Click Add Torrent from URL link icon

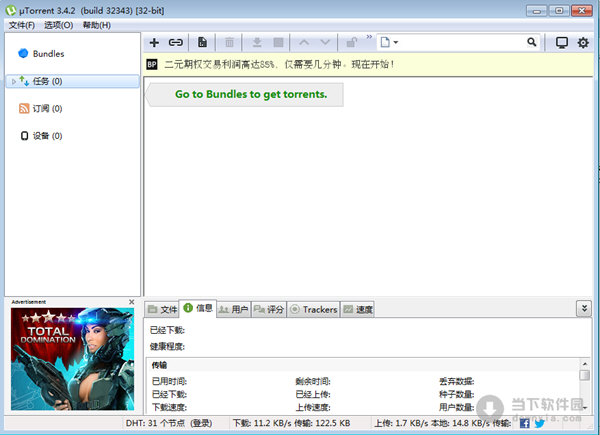(176, 42)
